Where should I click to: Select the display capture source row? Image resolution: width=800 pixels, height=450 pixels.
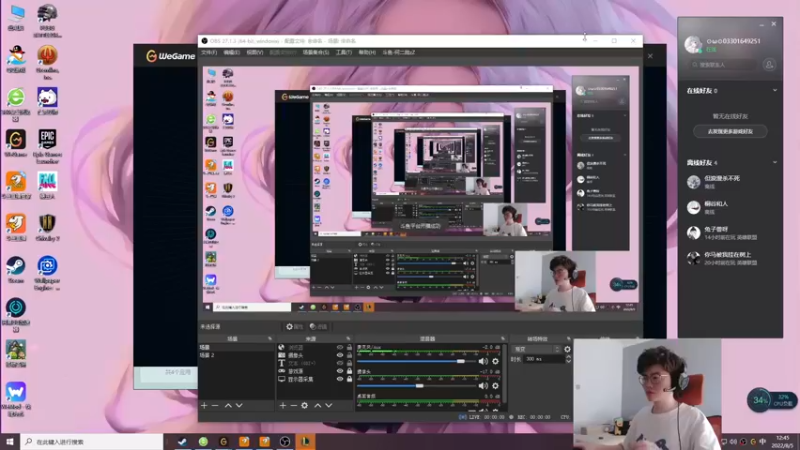pyautogui.click(x=315, y=379)
